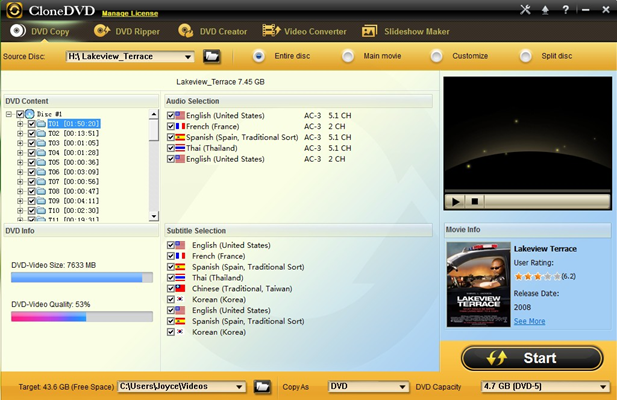Uncheck title T03 checkbox

pyautogui.click(x=31, y=143)
